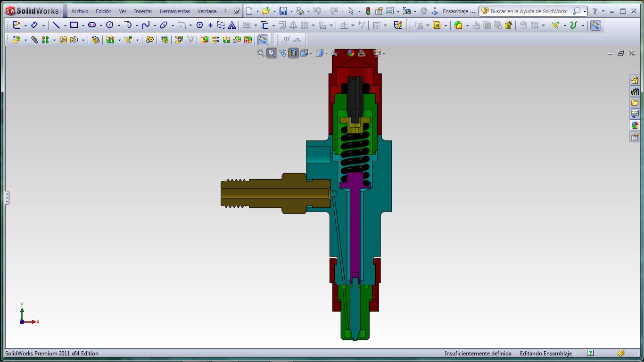Select the Spline sketch tool
The image size is (644, 362).
pyautogui.click(x=146, y=25)
